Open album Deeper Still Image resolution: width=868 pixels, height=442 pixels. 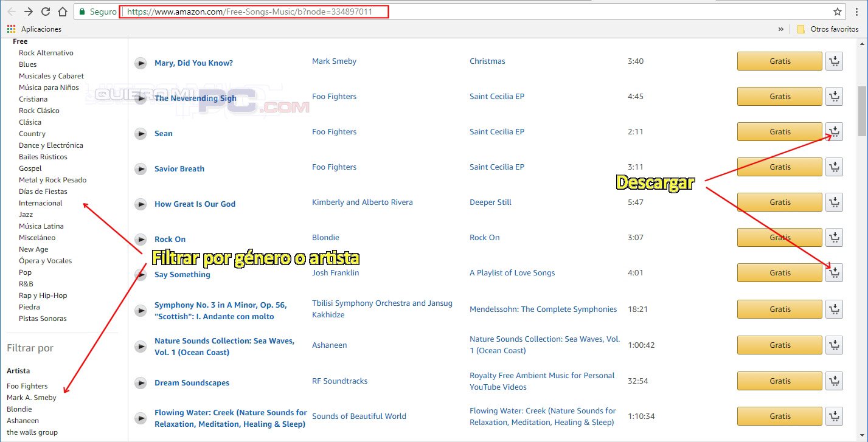point(491,202)
